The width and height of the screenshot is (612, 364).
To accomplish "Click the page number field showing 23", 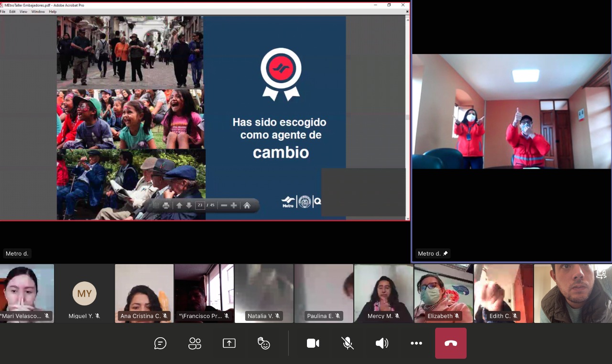I will click(x=200, y=205).
